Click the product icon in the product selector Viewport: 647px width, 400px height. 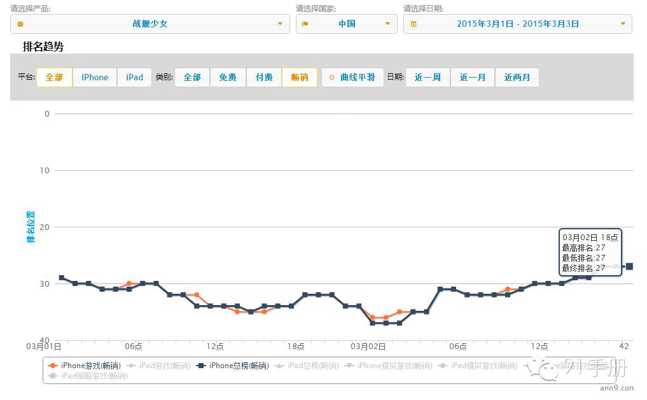[20, 24]
